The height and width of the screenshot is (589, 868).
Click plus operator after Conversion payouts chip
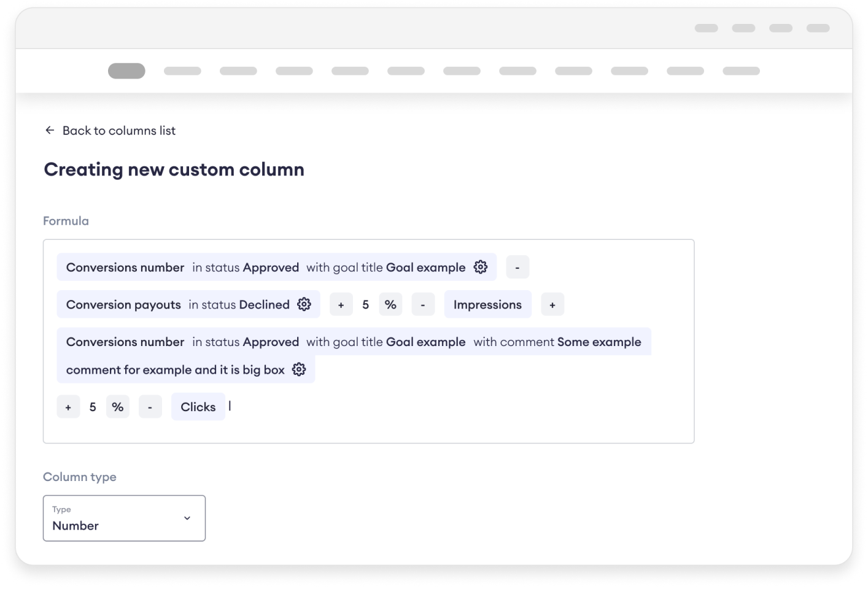point(341,305)
